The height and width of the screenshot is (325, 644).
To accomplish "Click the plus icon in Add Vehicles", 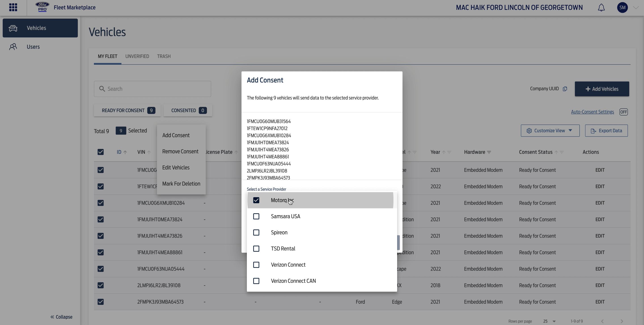I will 588,89.
